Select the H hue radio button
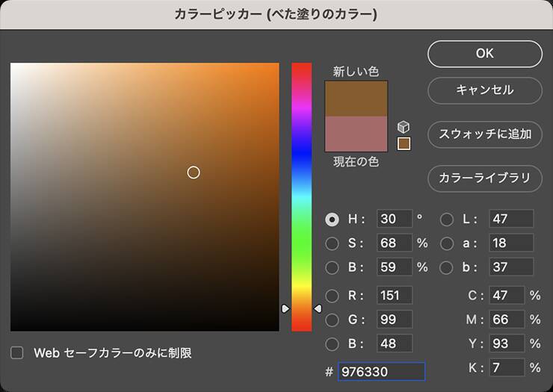 (x=333, y=220)
